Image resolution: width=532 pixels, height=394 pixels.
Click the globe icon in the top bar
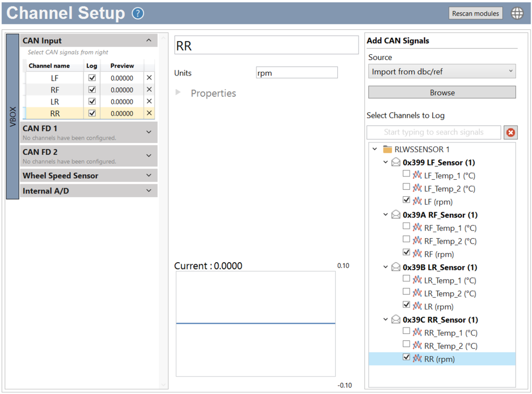tap(517, 13)
